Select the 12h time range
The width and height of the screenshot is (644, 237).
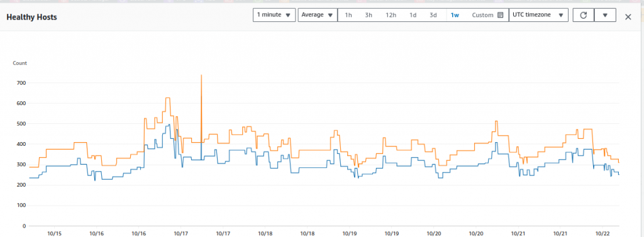click(391, 15)
